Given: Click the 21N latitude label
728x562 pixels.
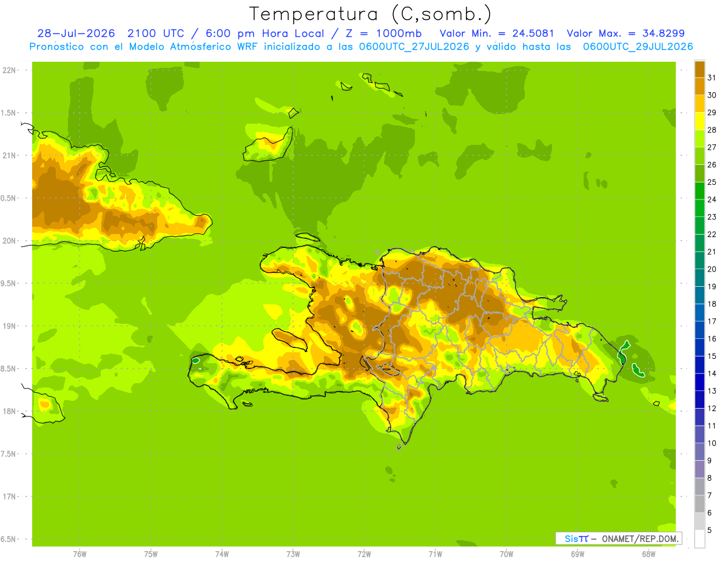Looking at the screenshot, I should point(10,155).
